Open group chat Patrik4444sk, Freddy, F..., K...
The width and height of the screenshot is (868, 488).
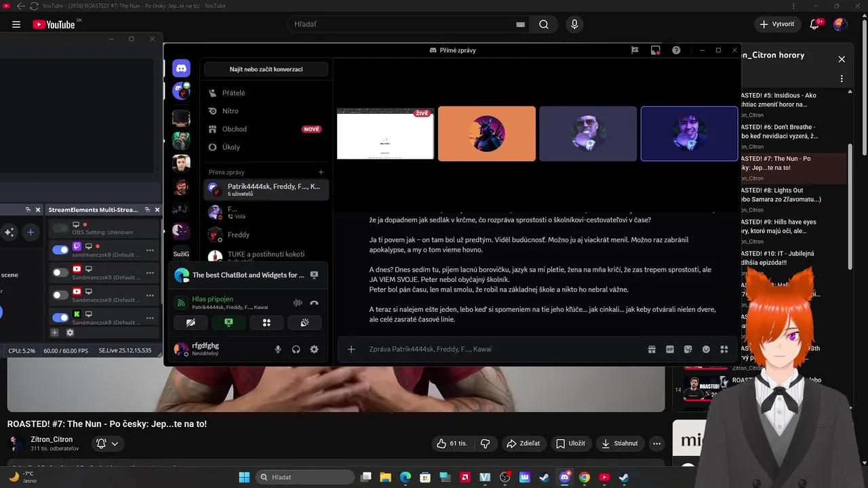(266, 190)
